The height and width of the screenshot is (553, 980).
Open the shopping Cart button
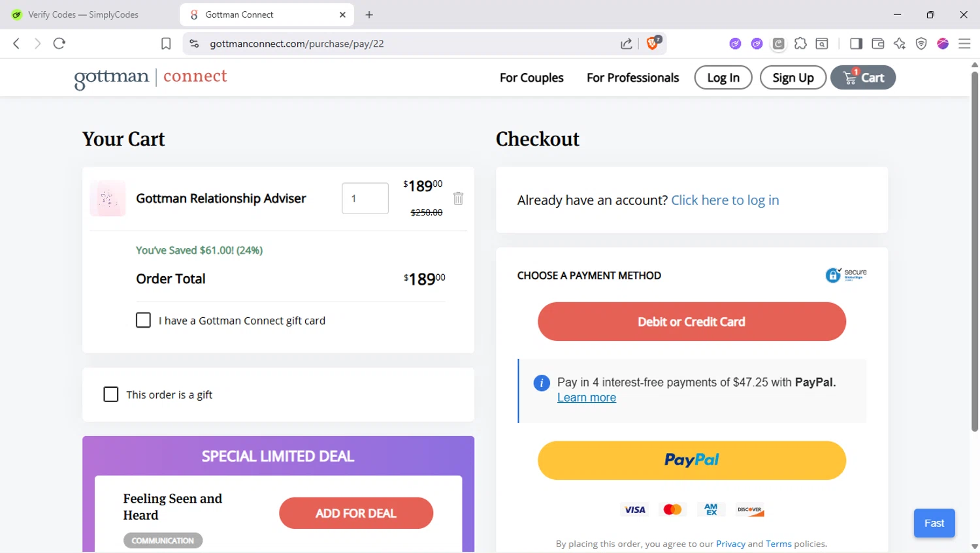tap(863, 78)
